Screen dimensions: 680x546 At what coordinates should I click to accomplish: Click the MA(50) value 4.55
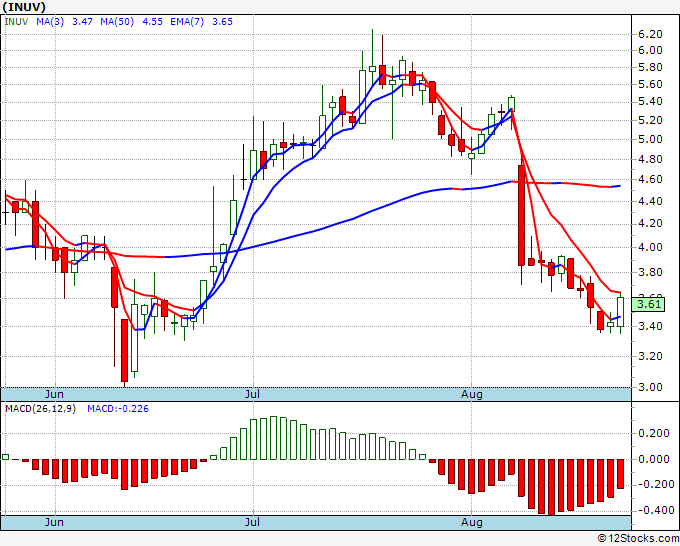(153, 22)
